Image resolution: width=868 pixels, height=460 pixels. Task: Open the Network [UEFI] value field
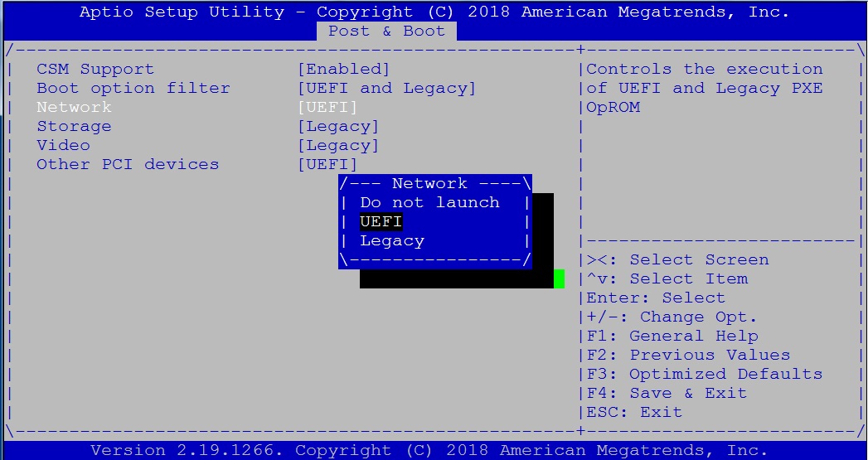coord(327,108)
